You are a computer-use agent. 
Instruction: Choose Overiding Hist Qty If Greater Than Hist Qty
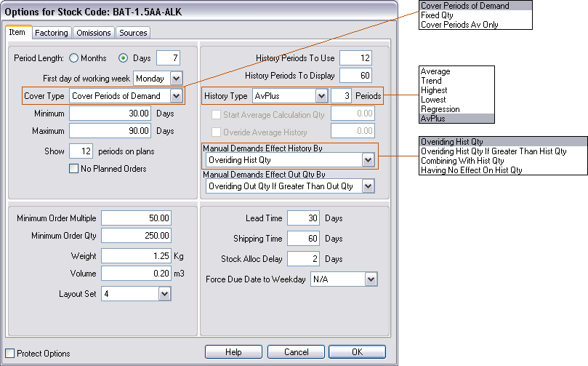coord(503,151)
